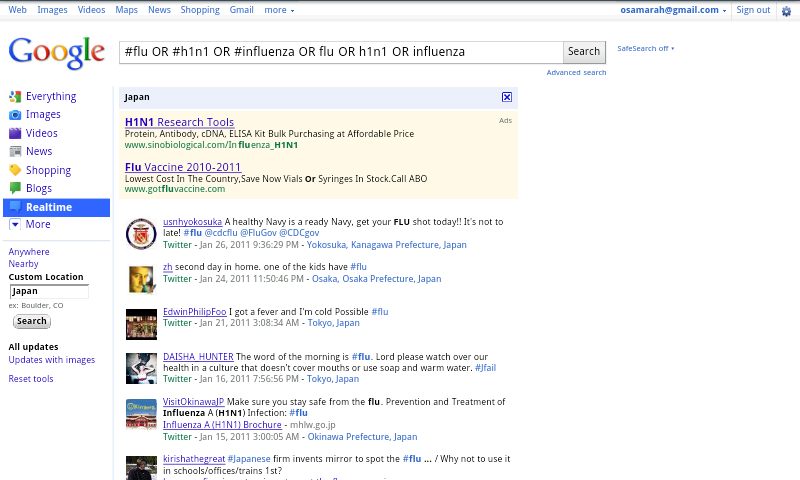
Task: Open Yokosuka, Kanagawa Prefecture location link
Action: pos(387,245)
